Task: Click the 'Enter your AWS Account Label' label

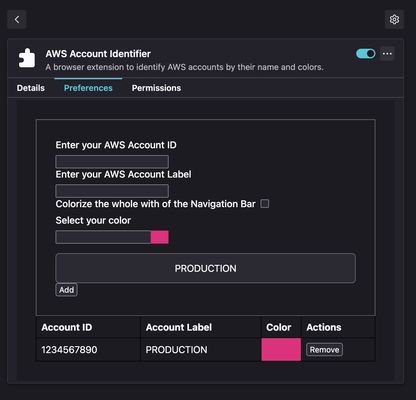Action: click(x=123, y=174)
